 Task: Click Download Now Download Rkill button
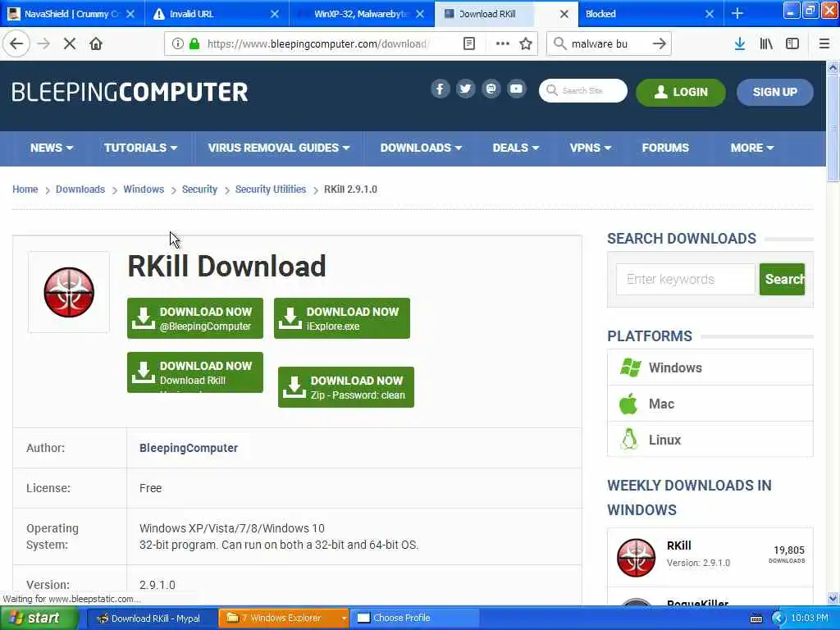[x=195, y=372]
